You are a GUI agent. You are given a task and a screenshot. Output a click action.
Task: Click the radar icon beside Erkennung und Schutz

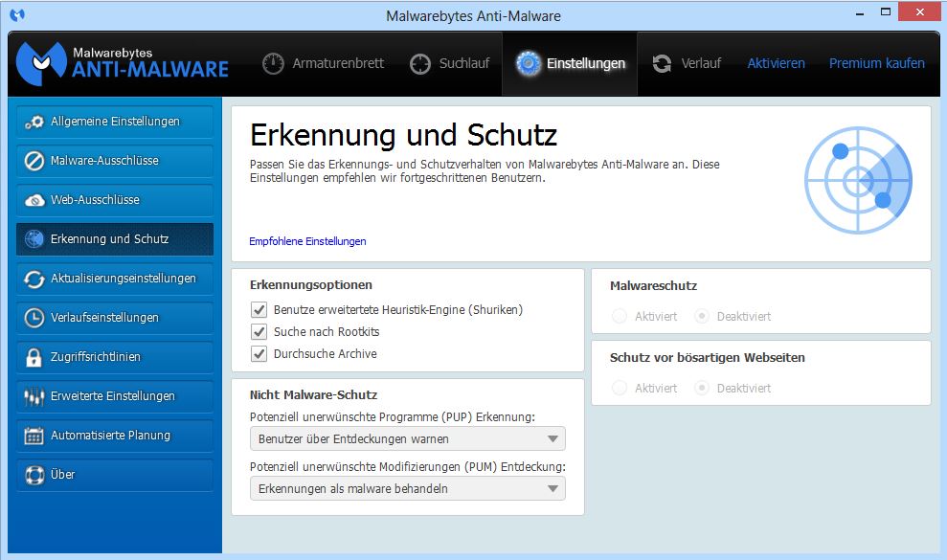click(x=34, y=239)
